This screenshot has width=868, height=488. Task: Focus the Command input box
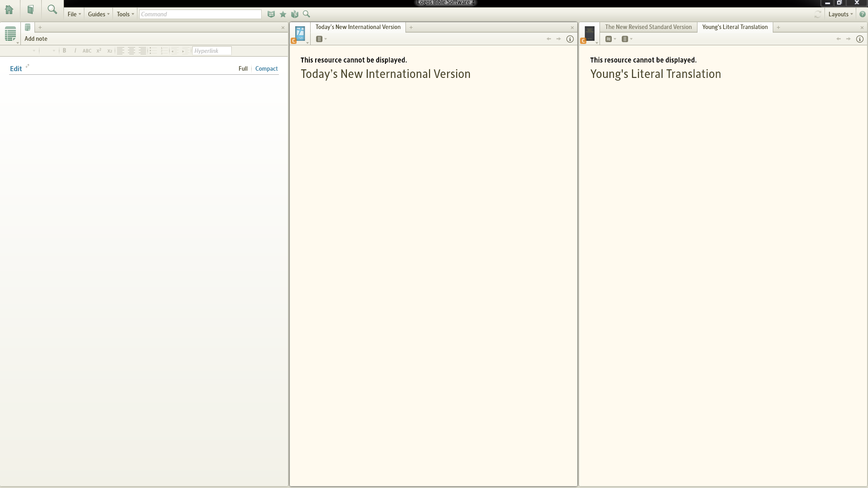[200, 14]
